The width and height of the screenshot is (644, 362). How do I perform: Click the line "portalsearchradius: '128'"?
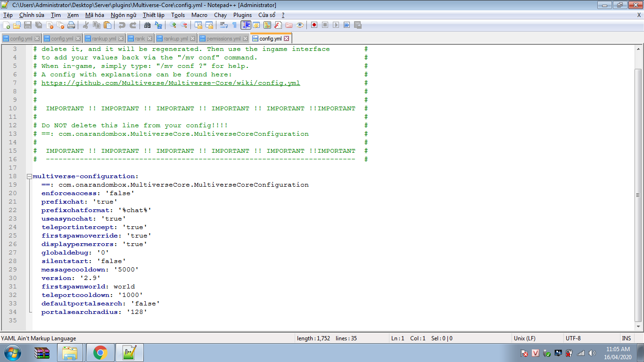click(94, 312)
